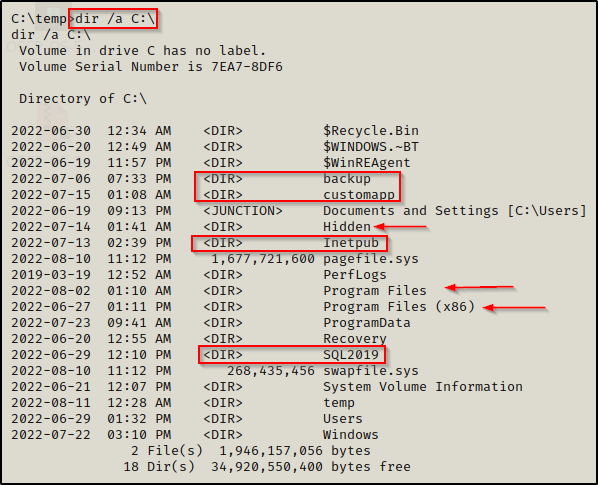Click the ProgramData folder name
598x485 pixels.
pyautogui.click(x=367, y=323)
